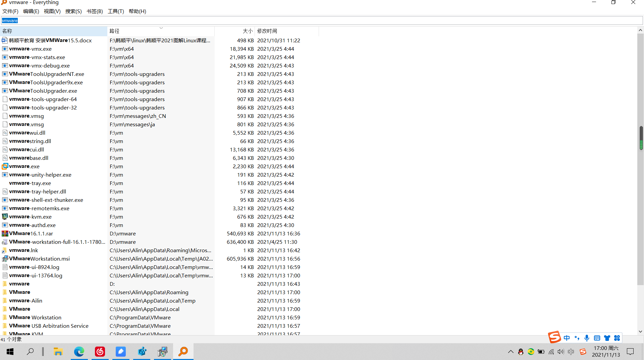Click the 中 input indicator in system tray

[x=571, y=352]
